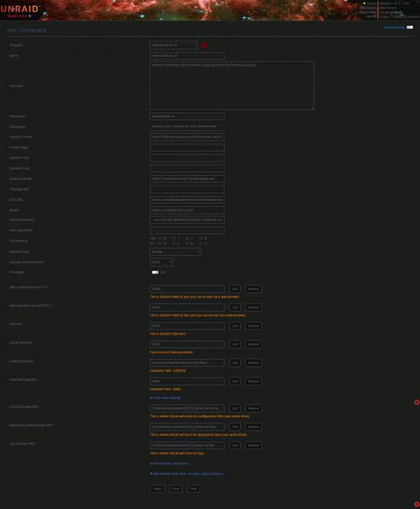420x509 pixels.
Task: Edit the Web Interface Port (HTTPS) entry
Action: pos(235,307)
